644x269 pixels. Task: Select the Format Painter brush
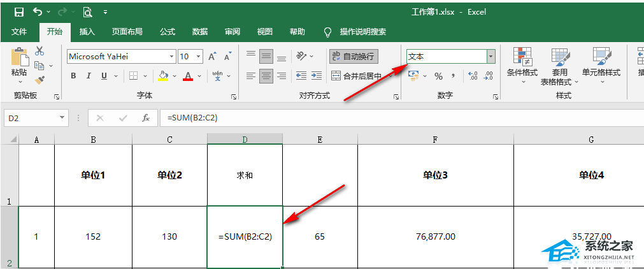tap(39, 80)
